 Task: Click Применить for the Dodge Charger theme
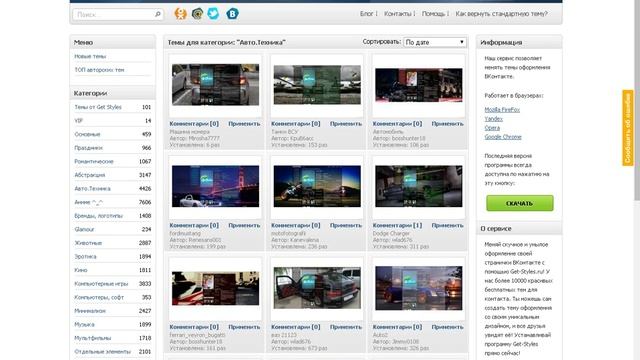447,225
